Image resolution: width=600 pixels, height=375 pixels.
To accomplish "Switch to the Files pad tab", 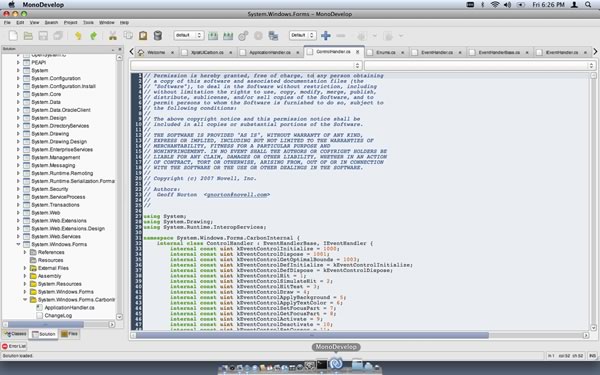I will tap(70, 334).
